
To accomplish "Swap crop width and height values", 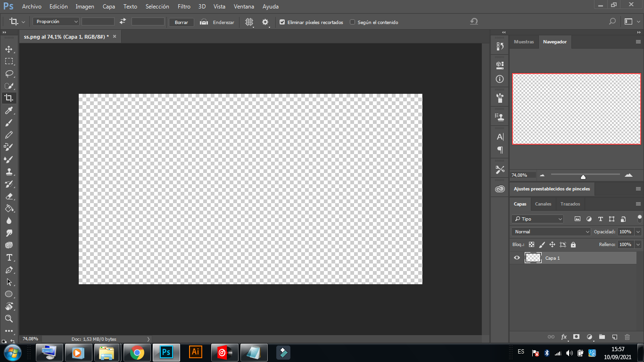I will [x=123, y=22].
